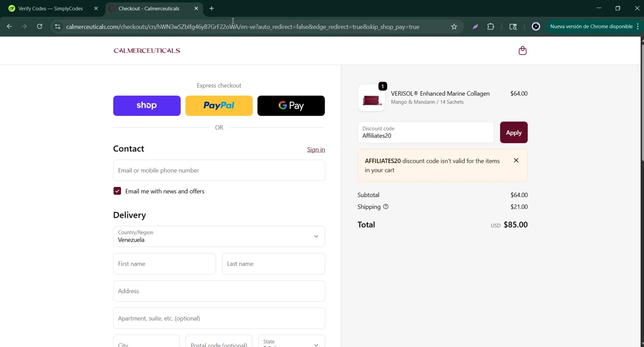Open the browser extensions puzzle icon
644x347 pixels.
coord(491,27)
